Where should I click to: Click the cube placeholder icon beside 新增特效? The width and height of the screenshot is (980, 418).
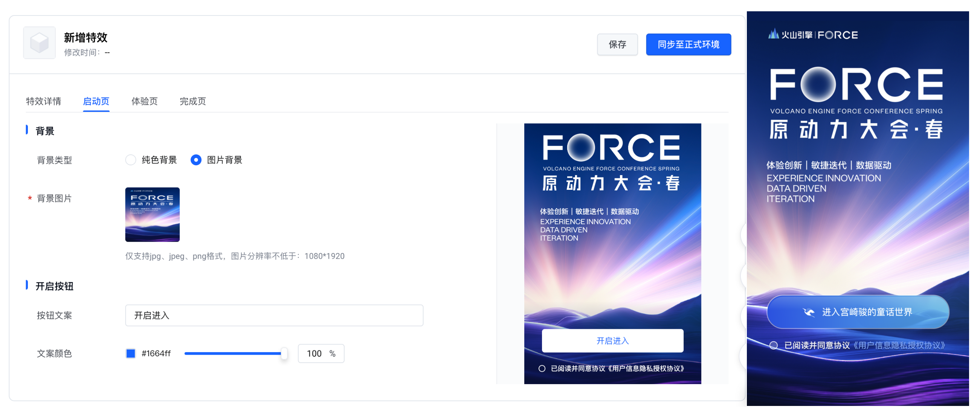tap(39, 43)
